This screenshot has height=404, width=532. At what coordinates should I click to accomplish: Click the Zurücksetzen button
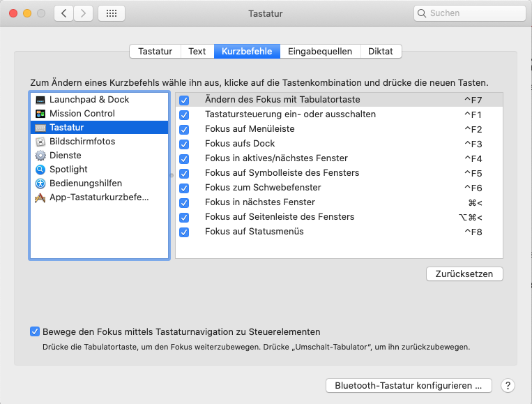[464, 274]
